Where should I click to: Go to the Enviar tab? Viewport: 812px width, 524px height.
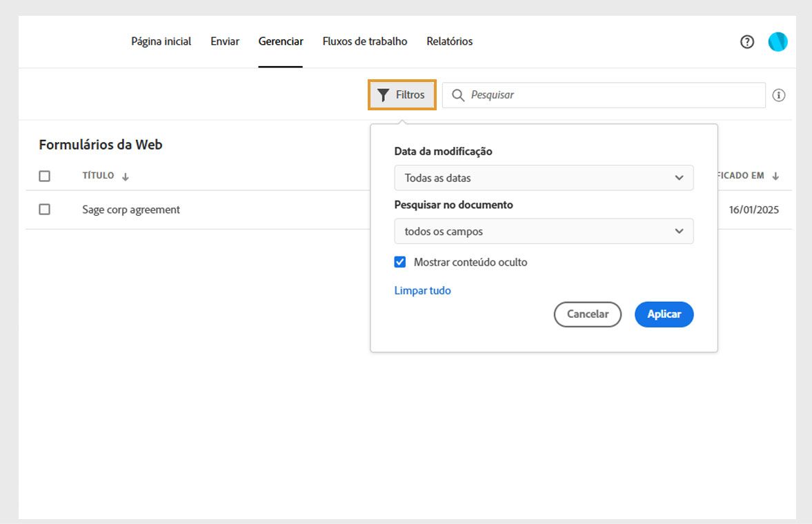click(224, 41)
